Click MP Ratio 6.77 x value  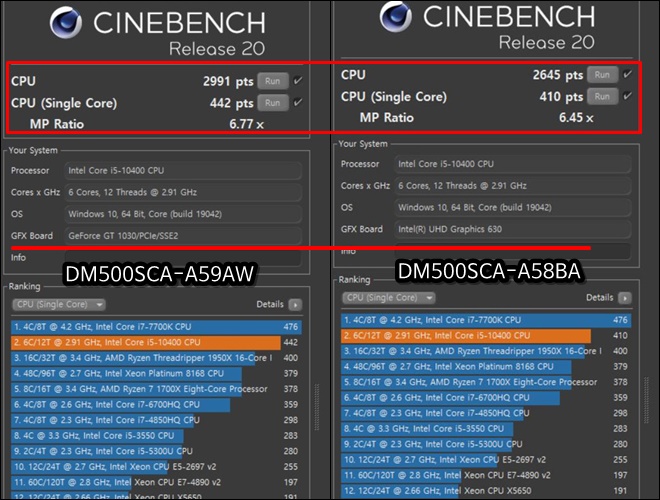click(247, 124)
